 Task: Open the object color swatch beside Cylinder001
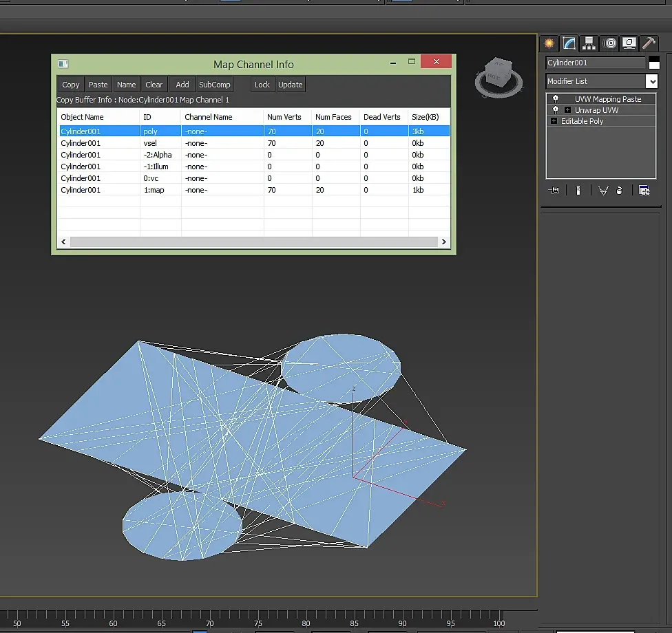[x=654, y=63]
